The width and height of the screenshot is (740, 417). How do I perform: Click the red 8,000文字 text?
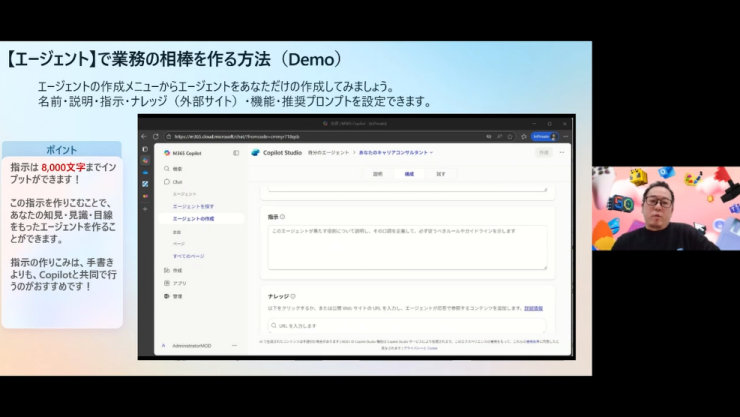pyautogui.click(x=63, y=167)
